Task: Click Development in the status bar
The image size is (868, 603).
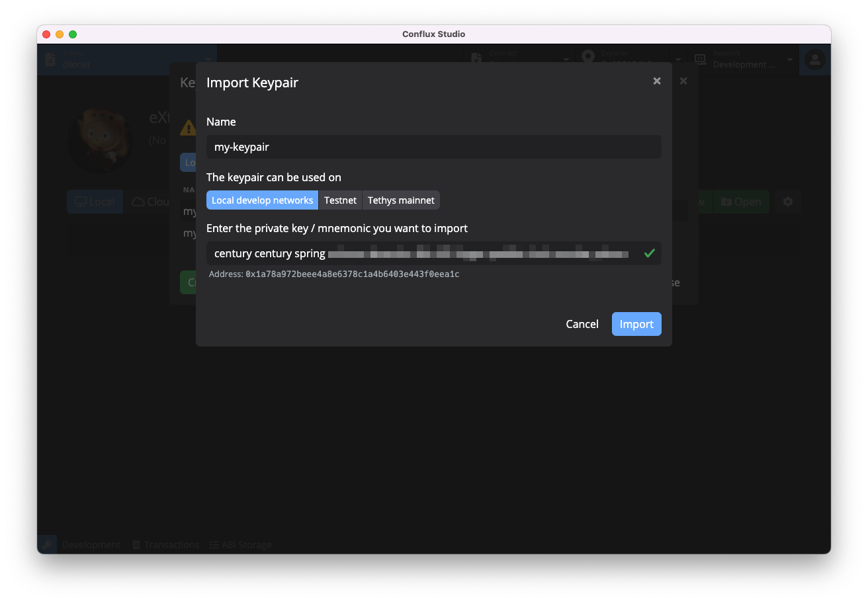Action: tap(91, 545)
